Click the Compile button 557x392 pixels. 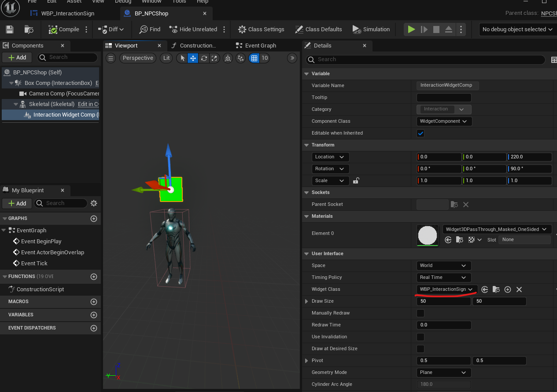tap(64, 29)
